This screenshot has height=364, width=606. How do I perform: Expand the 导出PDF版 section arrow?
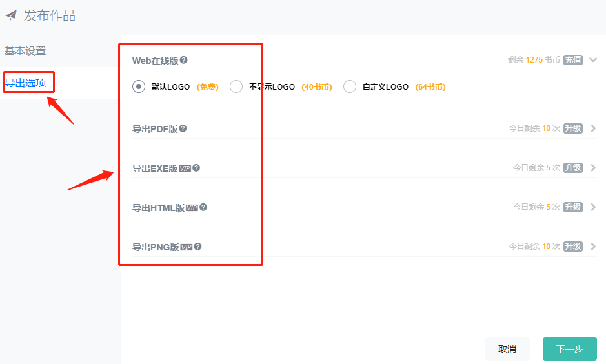click(593, 128)
